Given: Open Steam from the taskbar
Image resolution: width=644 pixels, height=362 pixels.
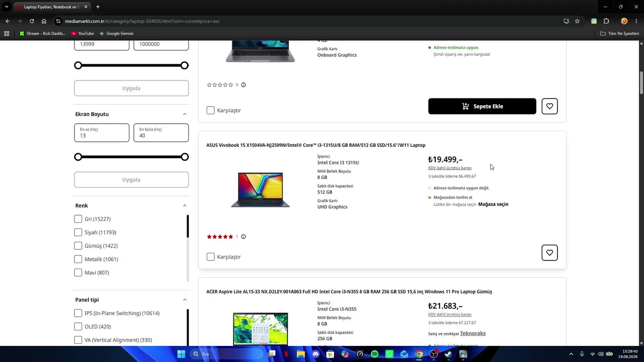Looking at the screenshot, I should point(448,354).
